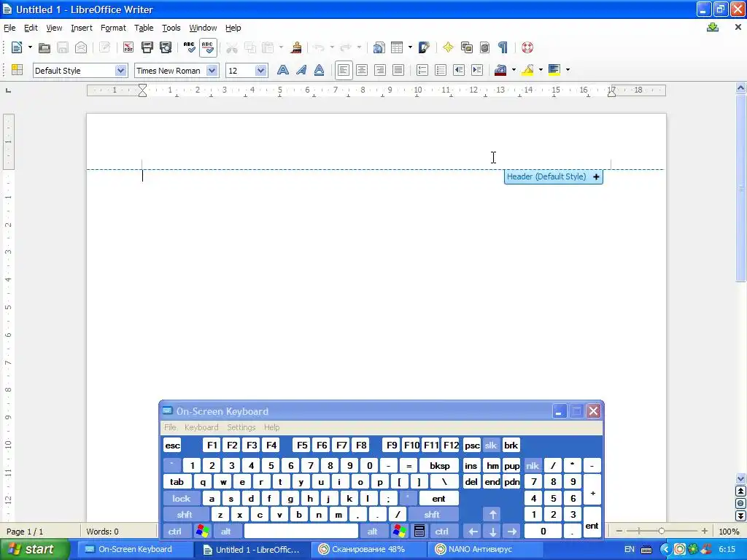
Task: Print the document with the printer icon
Action: [147, 47]
